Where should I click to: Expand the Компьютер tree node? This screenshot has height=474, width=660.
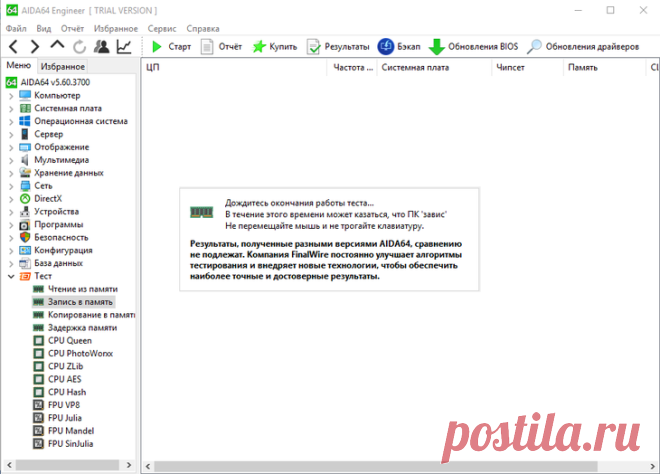(x=11, y=96)
